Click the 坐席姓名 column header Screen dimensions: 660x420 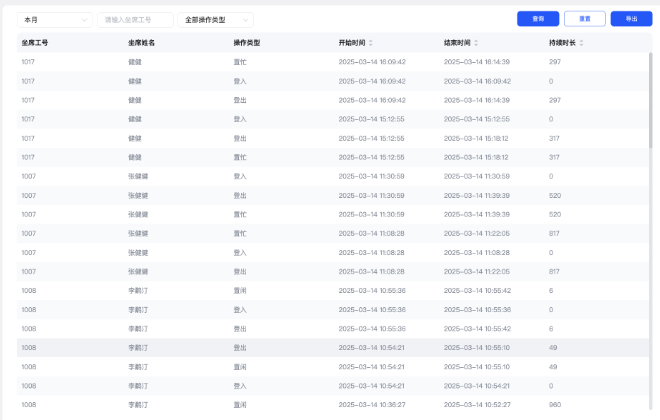pos(141,43)
